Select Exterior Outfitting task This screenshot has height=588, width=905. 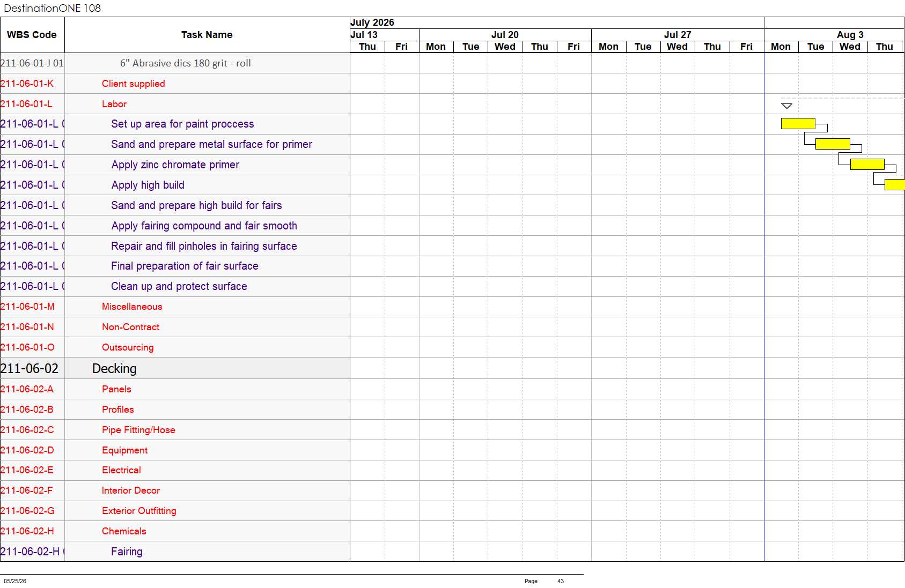[x=139, y=511]
